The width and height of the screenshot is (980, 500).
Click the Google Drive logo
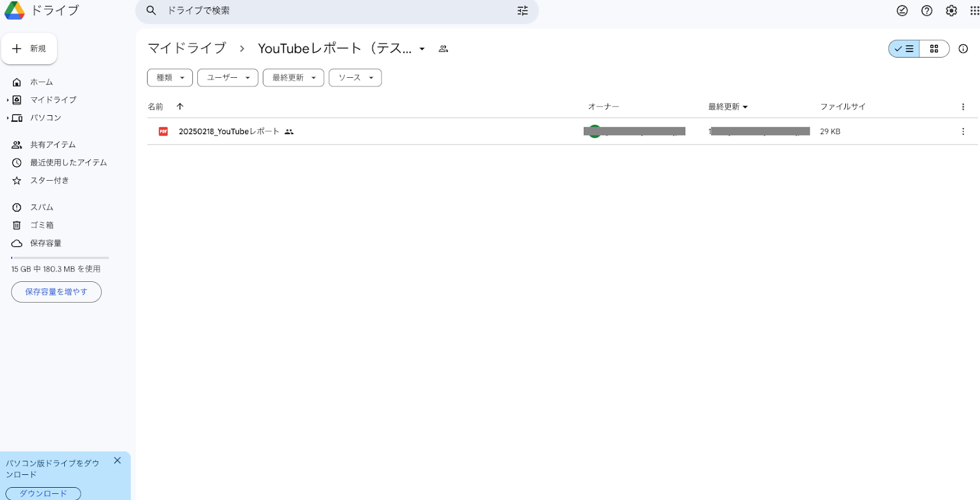point(15,10)
